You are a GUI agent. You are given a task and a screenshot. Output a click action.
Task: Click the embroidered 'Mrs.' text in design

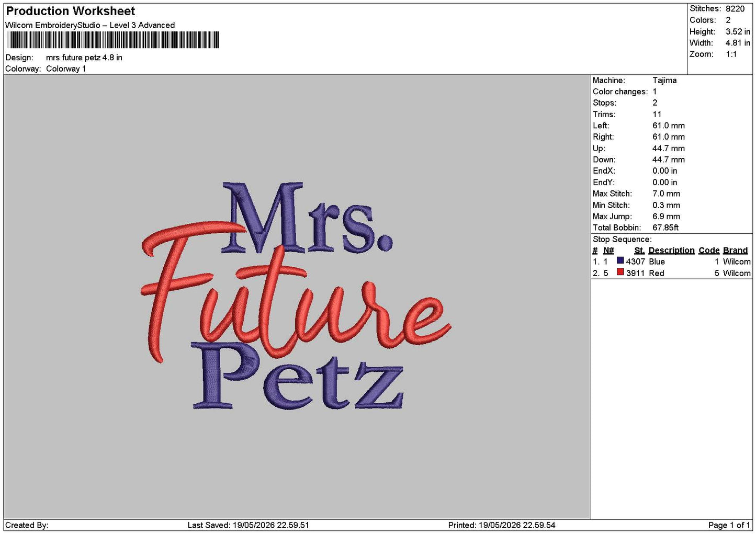[308, 217]
